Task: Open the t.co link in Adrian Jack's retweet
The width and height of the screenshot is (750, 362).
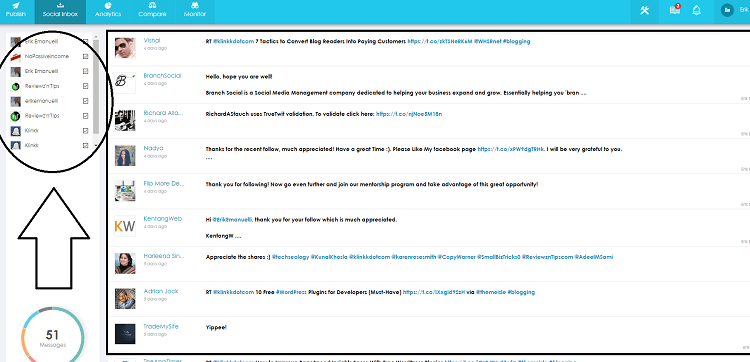Action: (434, 292)
